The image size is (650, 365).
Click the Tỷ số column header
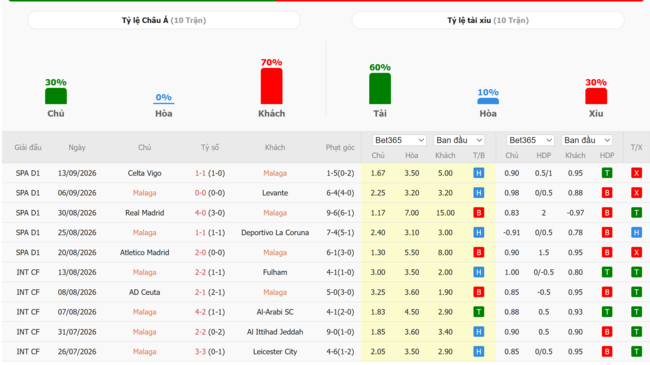[x=210, y=147]
